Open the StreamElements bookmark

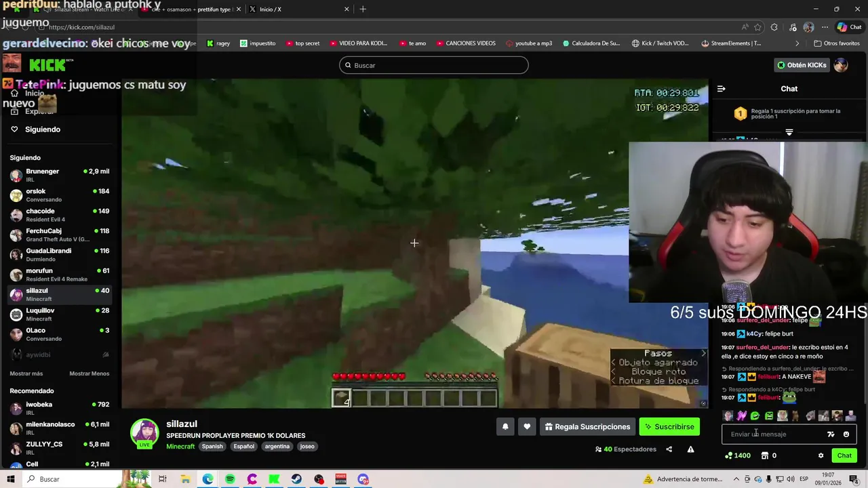(x=731, y=43)
